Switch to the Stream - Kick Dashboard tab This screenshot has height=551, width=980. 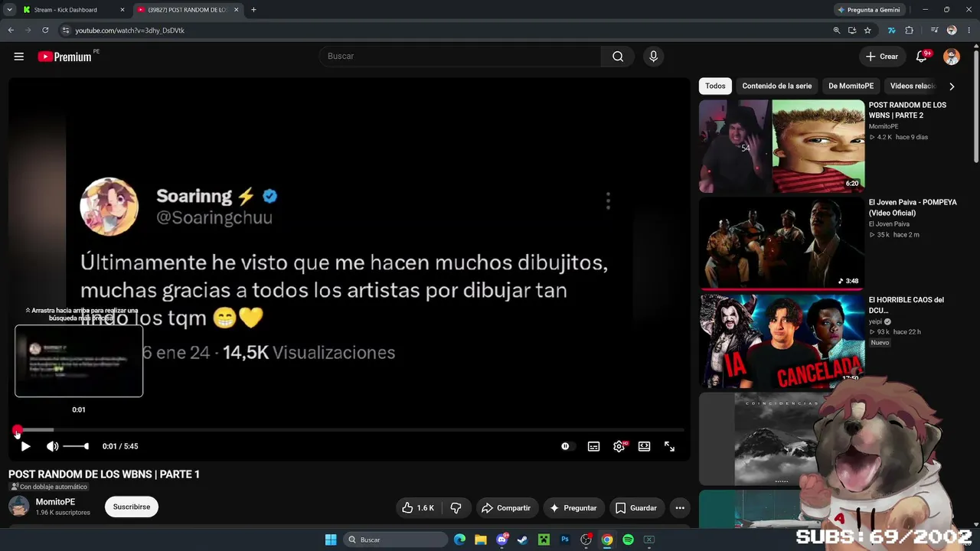(73, 10)
